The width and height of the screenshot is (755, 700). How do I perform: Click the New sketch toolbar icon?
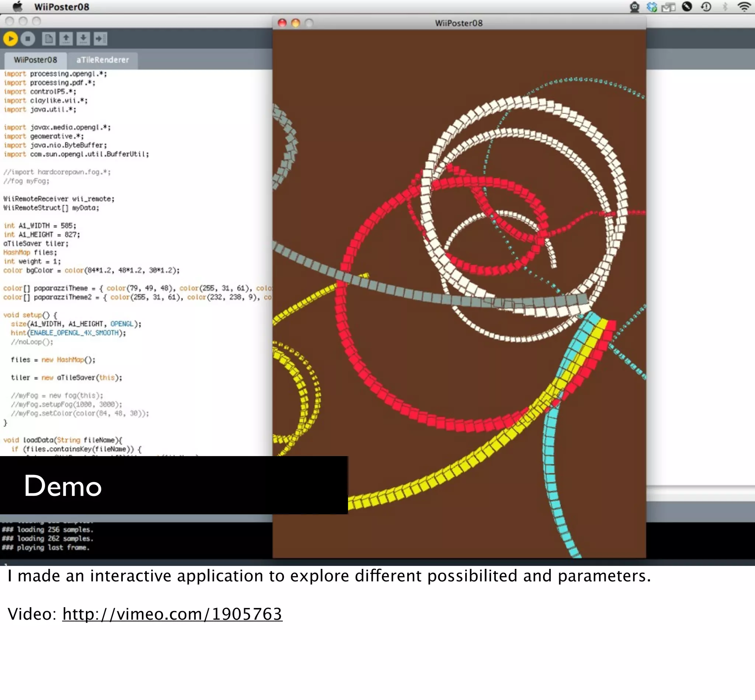pyautogui.click(x=49, y=39)
